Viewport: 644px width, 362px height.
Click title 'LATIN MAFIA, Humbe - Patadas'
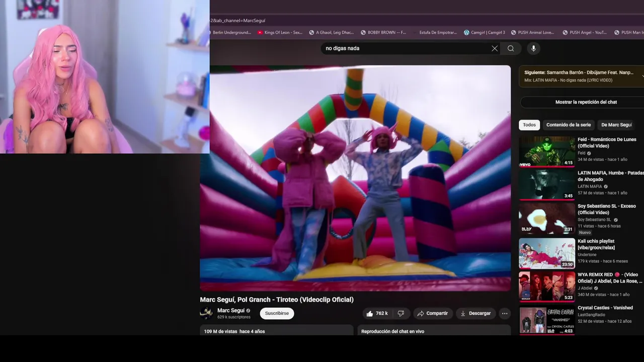tap(610, 176)
